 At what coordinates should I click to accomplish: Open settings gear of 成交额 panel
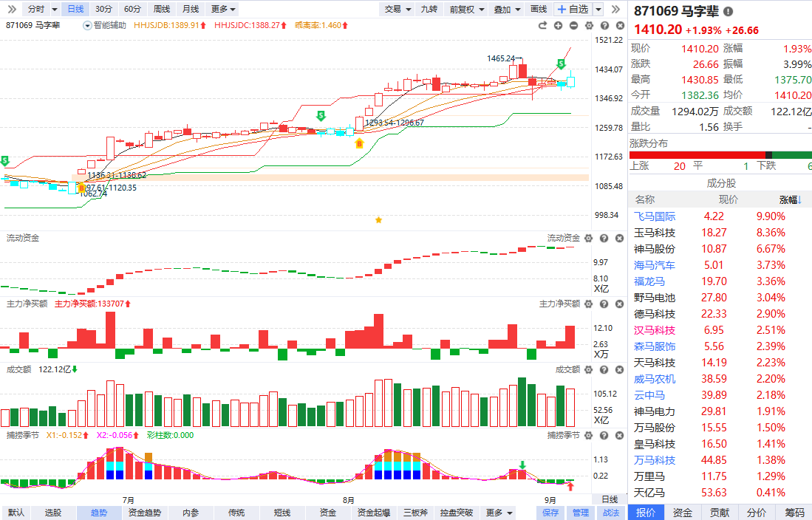click(x=588, y=370)
